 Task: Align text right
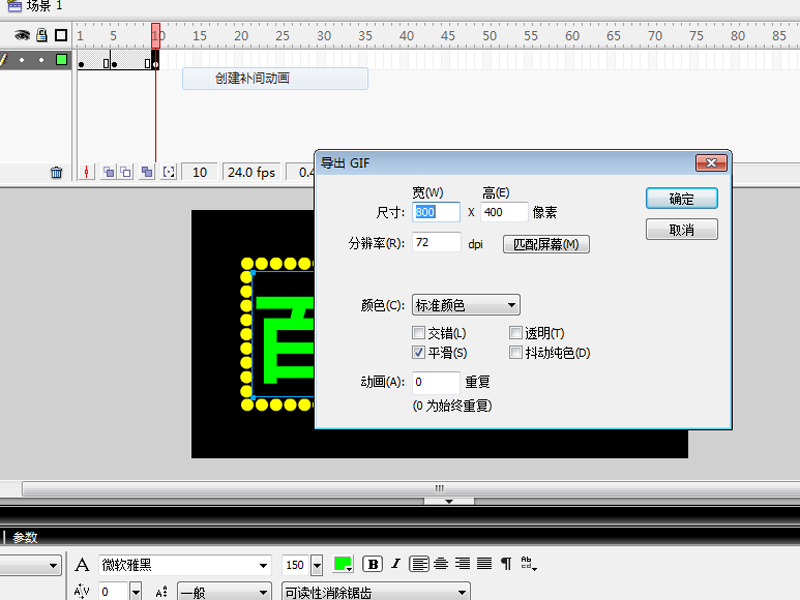[463, 564]
